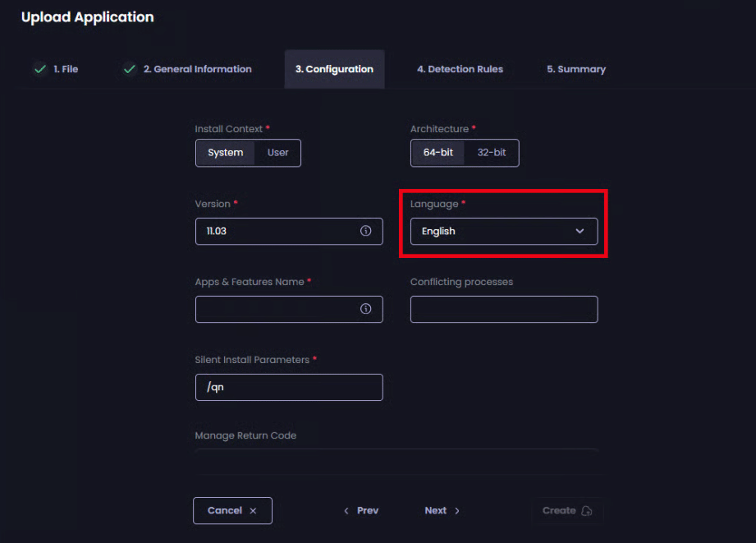
Task: Click into the Apps & Features Name field
Action: coord(275,309)
